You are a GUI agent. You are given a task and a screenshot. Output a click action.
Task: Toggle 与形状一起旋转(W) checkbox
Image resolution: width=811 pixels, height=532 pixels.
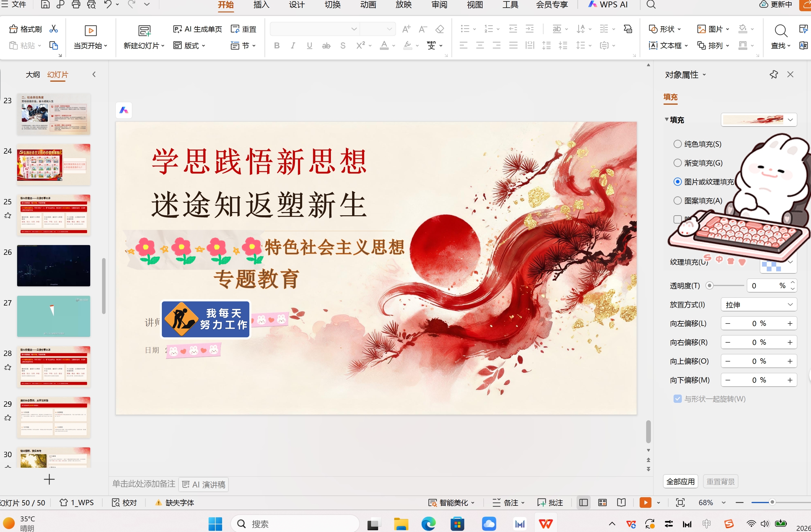677,399
